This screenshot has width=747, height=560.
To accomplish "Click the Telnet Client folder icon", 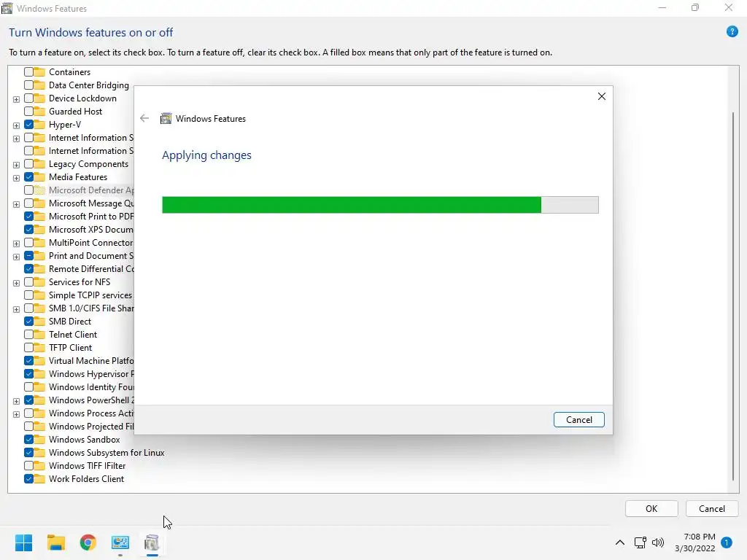I will tap(39, 334).
